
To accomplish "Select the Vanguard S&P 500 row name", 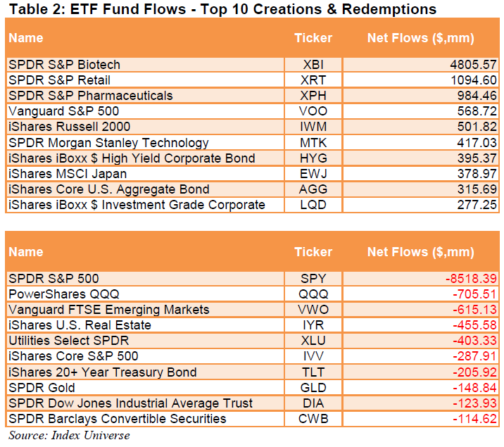I will coord(63,111).
